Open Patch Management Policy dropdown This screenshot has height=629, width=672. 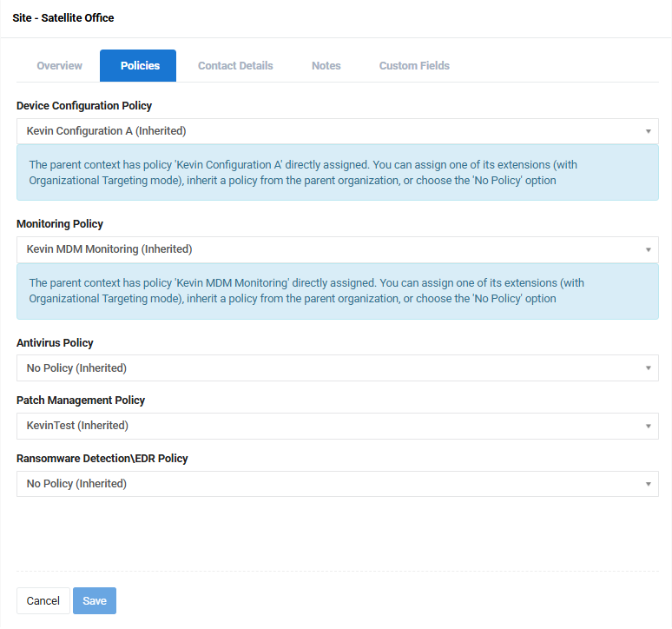(337, 426)
